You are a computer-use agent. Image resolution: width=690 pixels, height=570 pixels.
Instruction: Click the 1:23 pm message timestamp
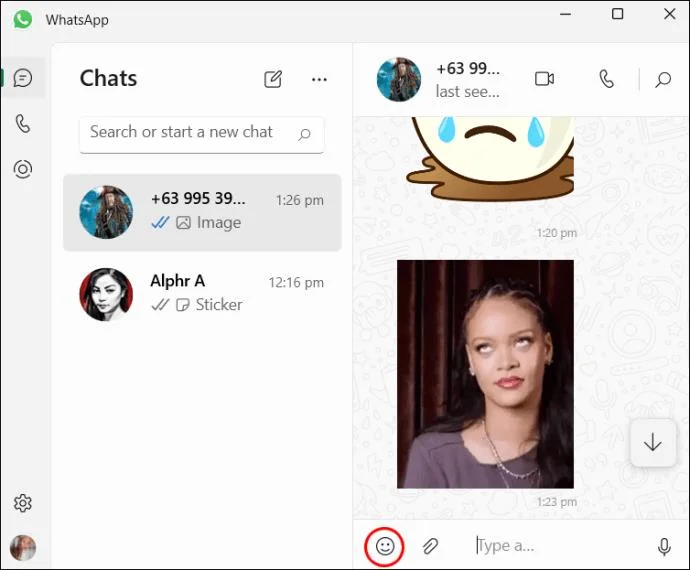[x=557, y=502]
